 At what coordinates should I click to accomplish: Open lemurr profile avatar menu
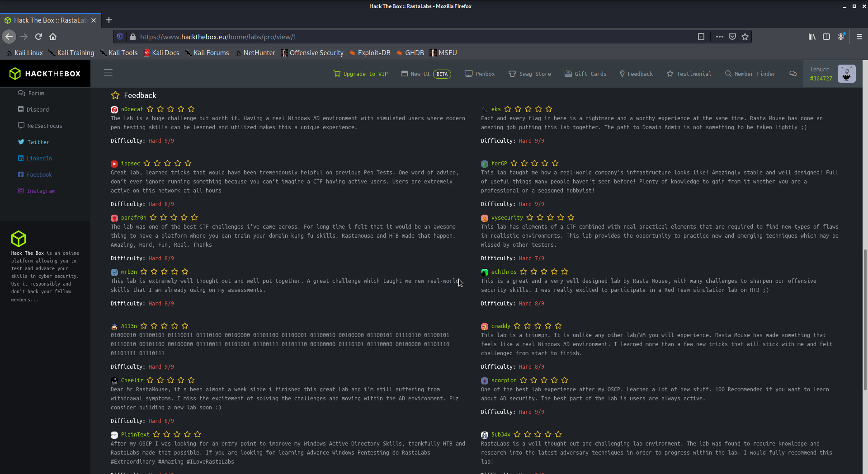tap(847, 74)
